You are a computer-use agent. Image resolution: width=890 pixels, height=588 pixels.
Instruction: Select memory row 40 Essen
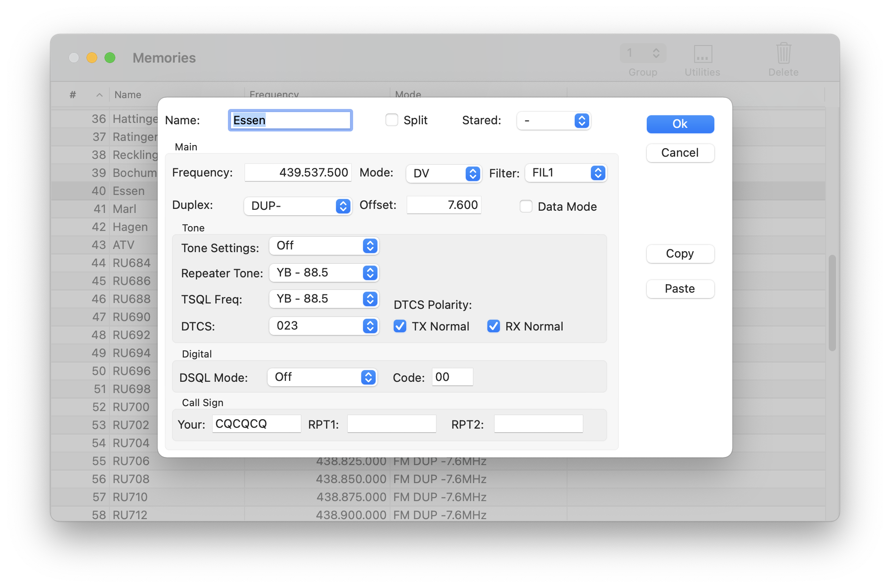(104, 191)
